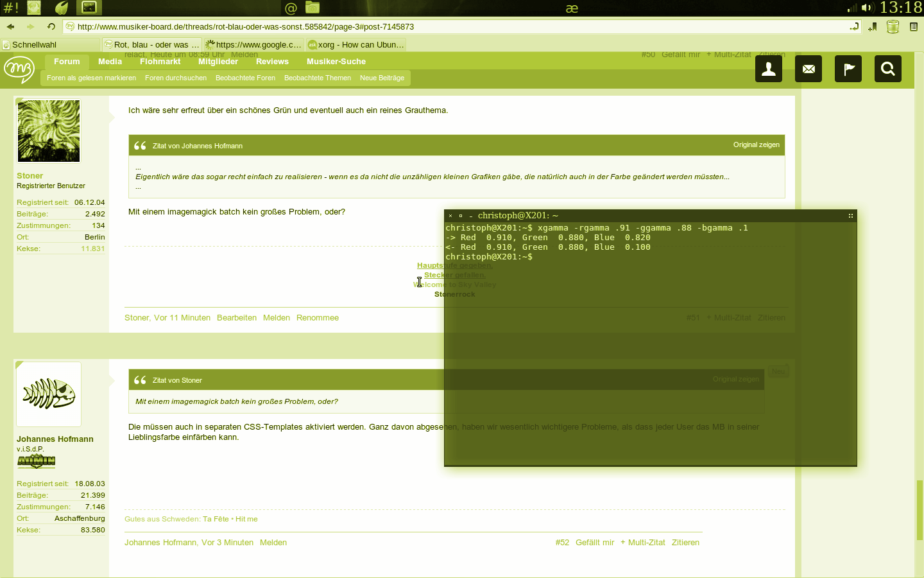
Task: Launch the terminal from the top panel
Action: pyautogui.click(x=89, y=8)
